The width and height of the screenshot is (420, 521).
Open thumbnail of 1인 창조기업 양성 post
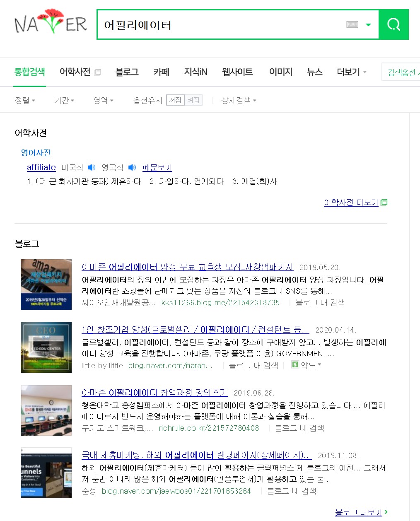pos(46,347)
